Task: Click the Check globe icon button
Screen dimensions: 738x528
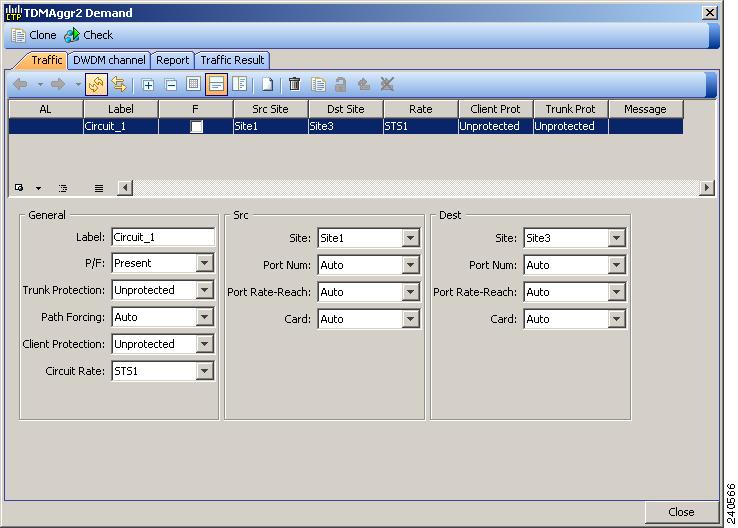Action: click(x=88, y=35)
